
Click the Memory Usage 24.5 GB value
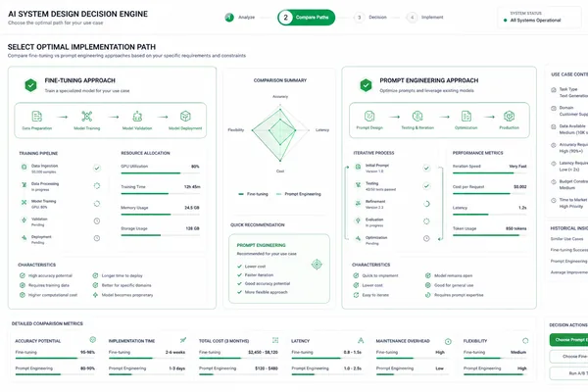192,208
